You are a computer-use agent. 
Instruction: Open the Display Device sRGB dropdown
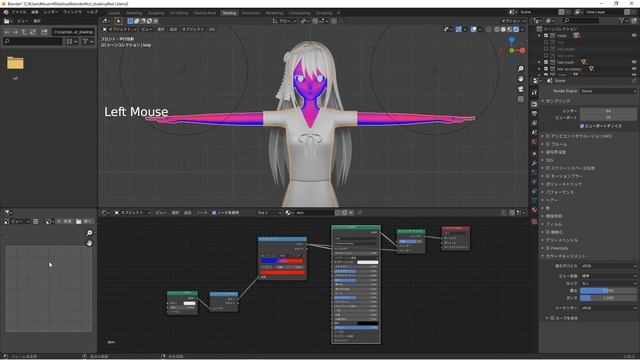point(608,266)
